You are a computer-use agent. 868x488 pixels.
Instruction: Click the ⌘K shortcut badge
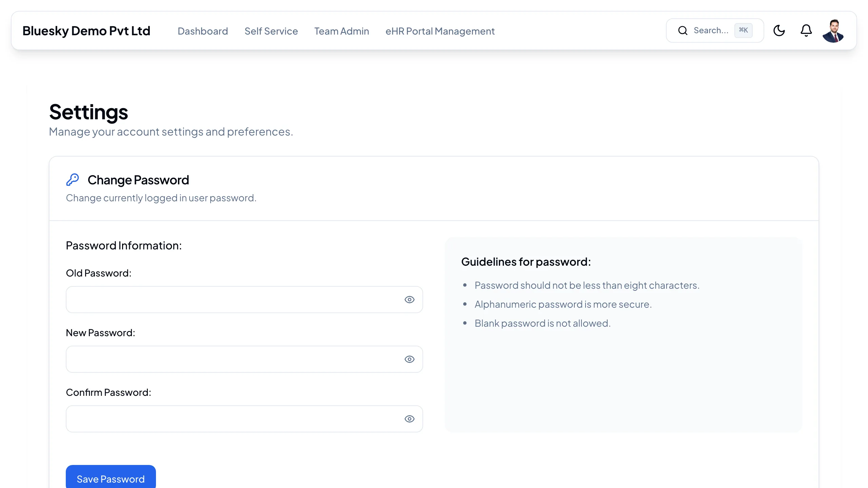743,30
